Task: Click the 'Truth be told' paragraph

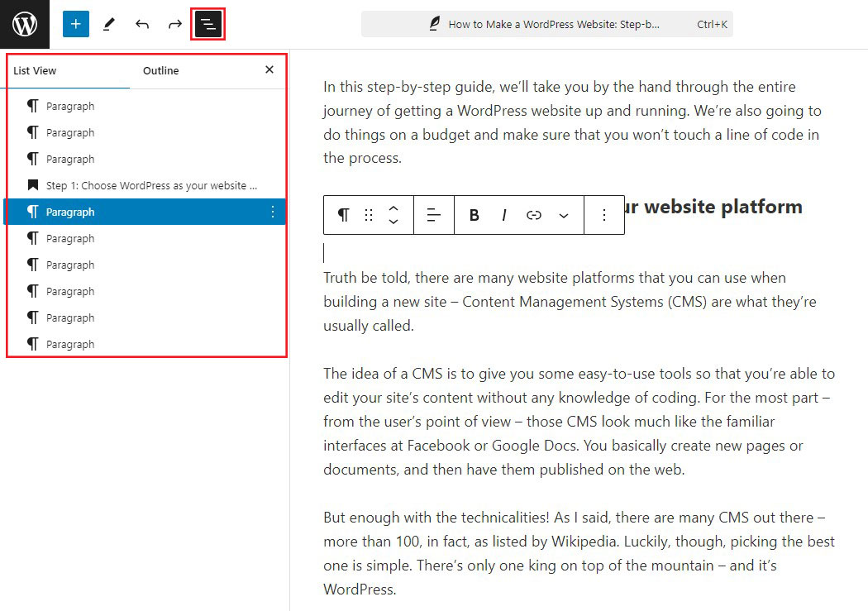Action: (x=570, y=302)
